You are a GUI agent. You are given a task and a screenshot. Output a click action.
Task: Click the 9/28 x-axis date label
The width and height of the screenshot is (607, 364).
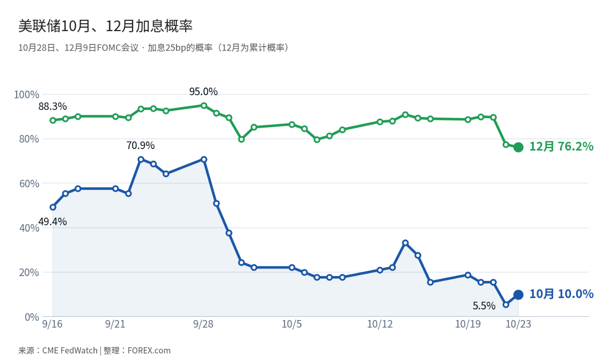(203, 324)
